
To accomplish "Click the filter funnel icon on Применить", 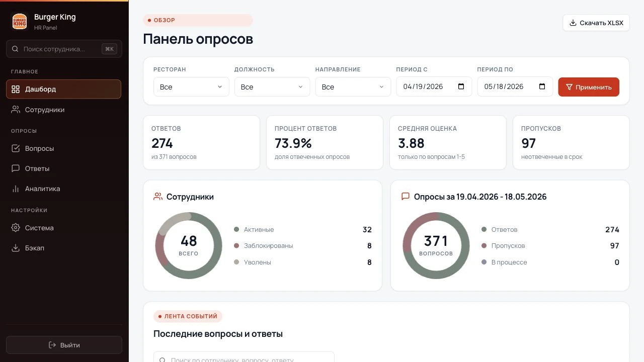I will coord(569,87).
